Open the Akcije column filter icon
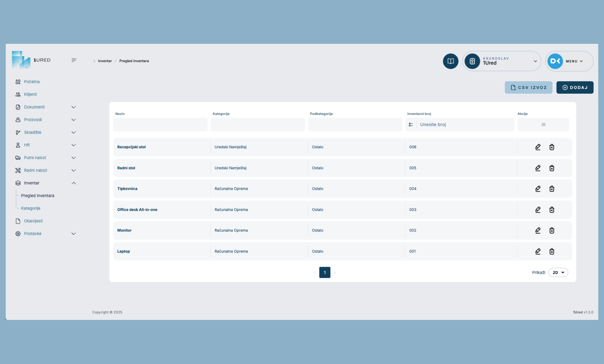The width and height of the screenshot is (604, 364). click(543, 124)
